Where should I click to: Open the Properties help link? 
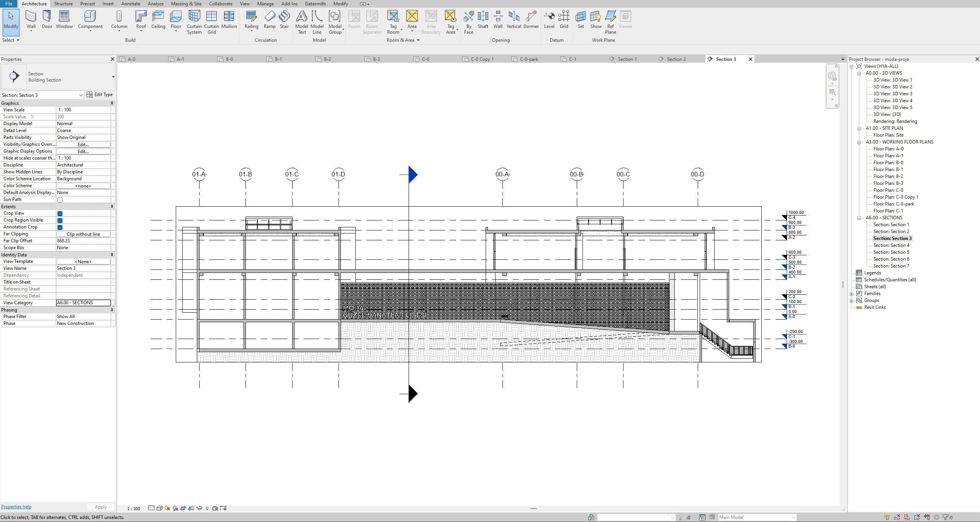[16, 507]
